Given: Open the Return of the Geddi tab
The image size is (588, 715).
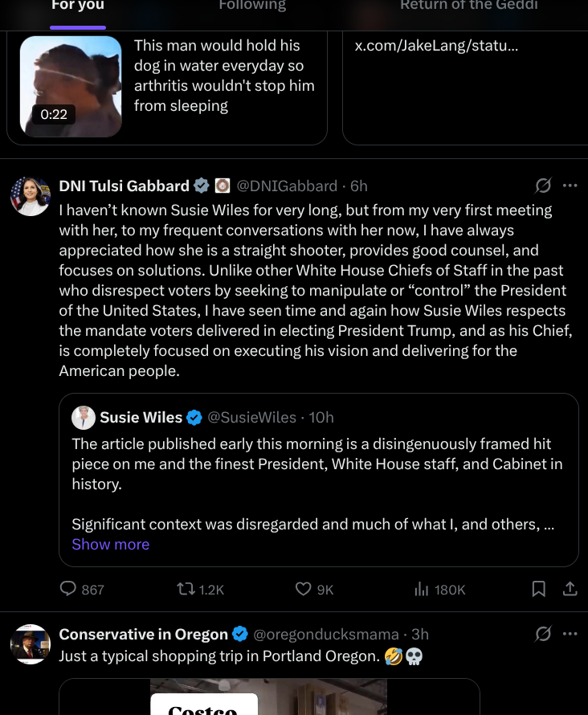Looking at the screenshot, I should [468, 6].
